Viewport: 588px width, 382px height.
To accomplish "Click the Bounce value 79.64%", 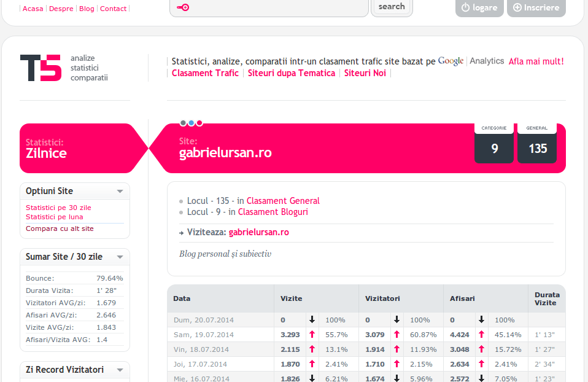I will (110, 278).
